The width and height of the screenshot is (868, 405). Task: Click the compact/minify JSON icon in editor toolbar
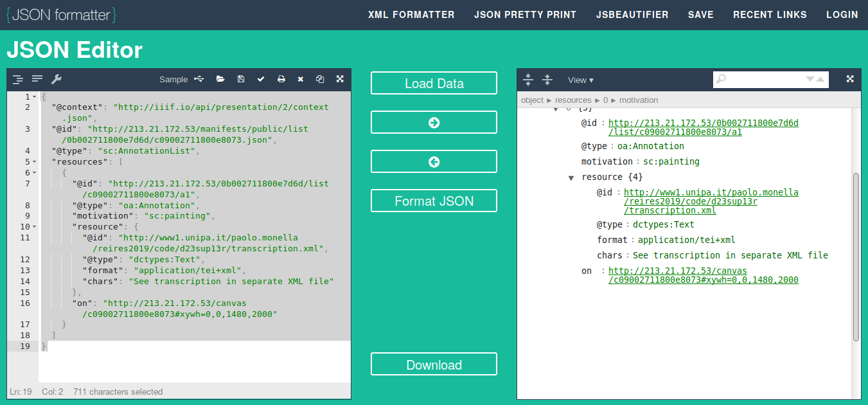37,79
